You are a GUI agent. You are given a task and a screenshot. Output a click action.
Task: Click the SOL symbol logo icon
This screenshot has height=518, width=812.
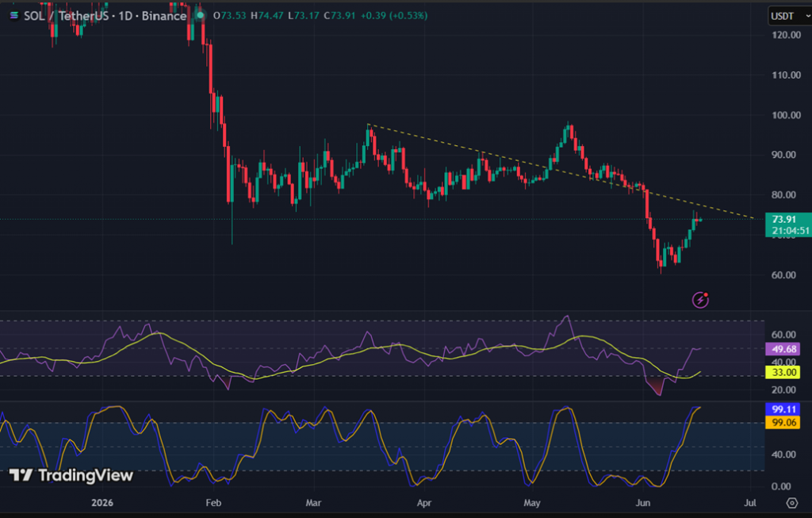[14, 16]
